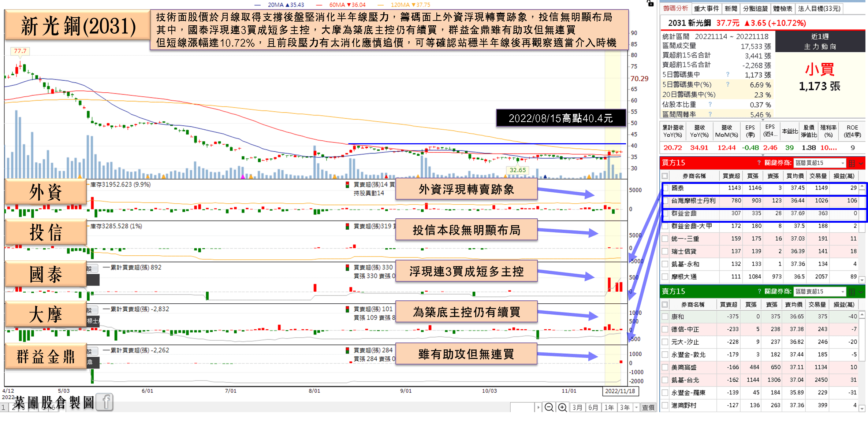
Task: Select the 群益金鼎-大甲 broker row
Action: tap(759, 226)
